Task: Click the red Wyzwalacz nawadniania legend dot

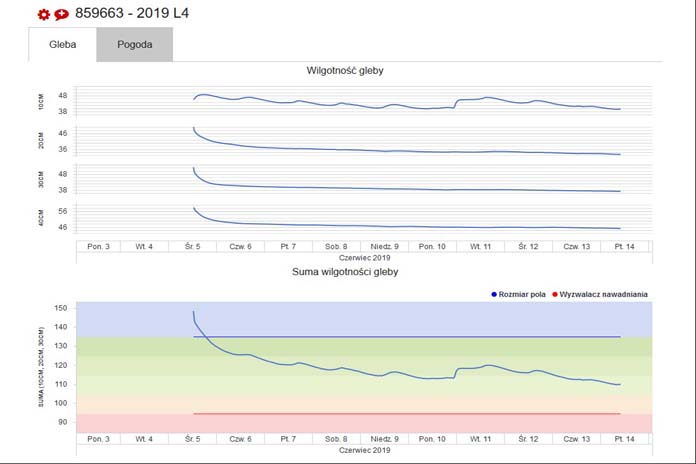Action: click(x=555, y=294)
